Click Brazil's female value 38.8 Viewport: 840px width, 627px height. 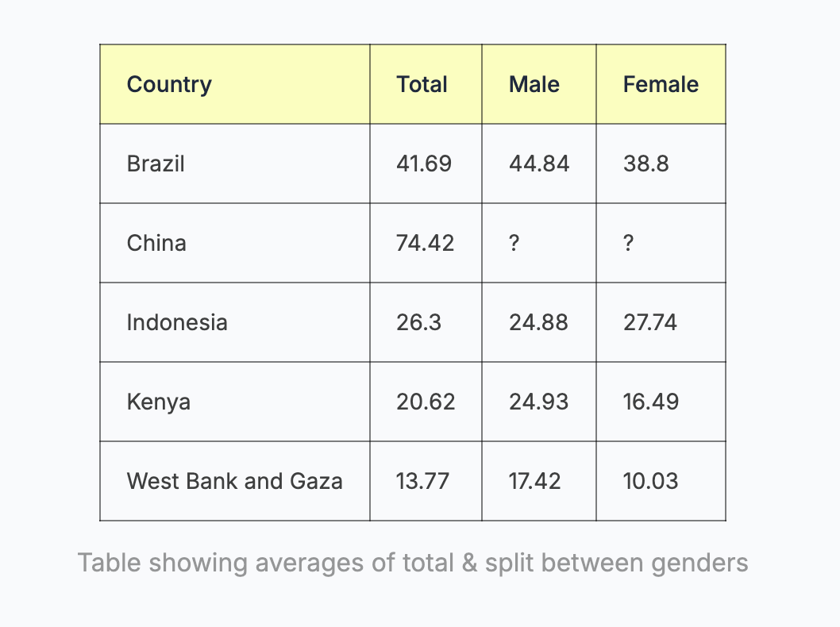pos(646,163)
